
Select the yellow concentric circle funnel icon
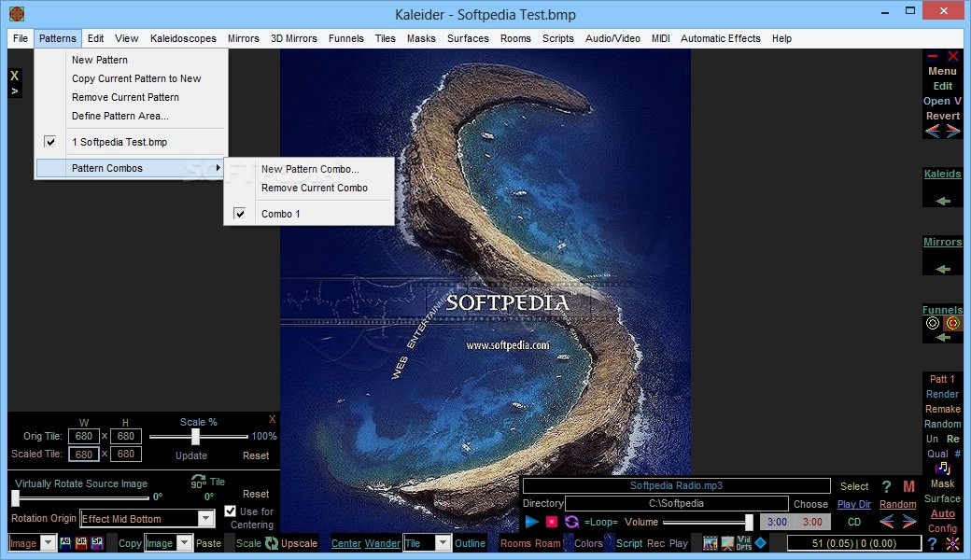(933, 323)
